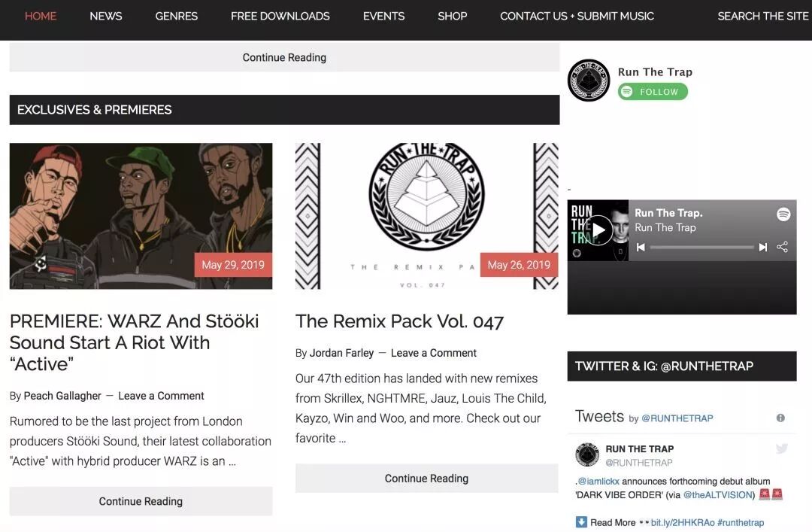Click the share icon in Spotify widget
The height and width of the screenshot is (532, 812).
point(782,247)
